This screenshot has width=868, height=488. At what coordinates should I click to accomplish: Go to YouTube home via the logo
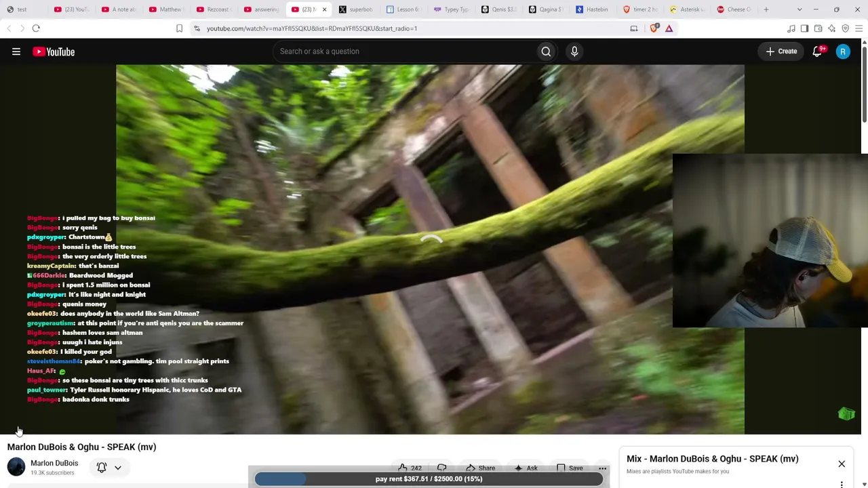(54, 52)
